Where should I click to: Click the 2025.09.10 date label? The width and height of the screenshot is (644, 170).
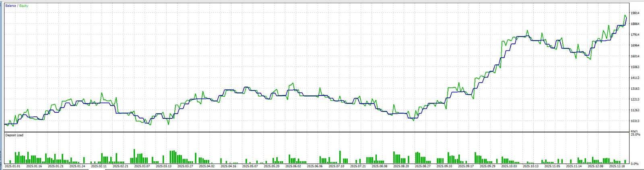(x=445, y=166)
